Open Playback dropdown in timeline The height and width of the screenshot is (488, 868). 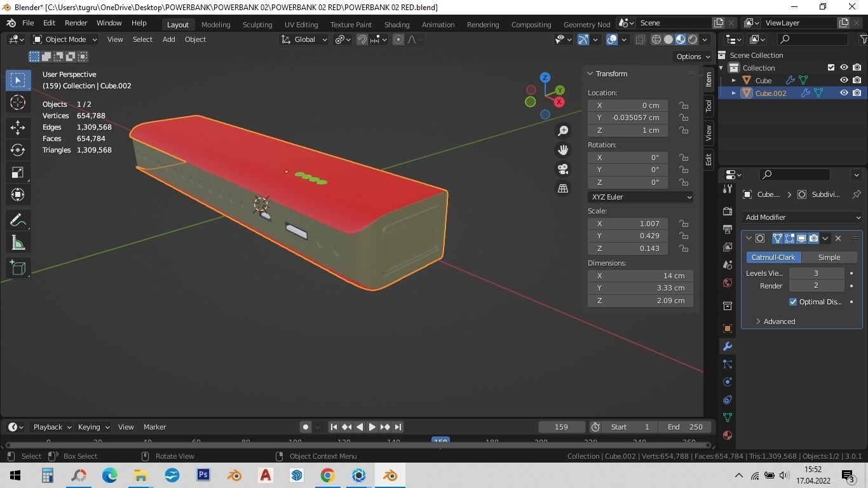(x=51, y=427)
